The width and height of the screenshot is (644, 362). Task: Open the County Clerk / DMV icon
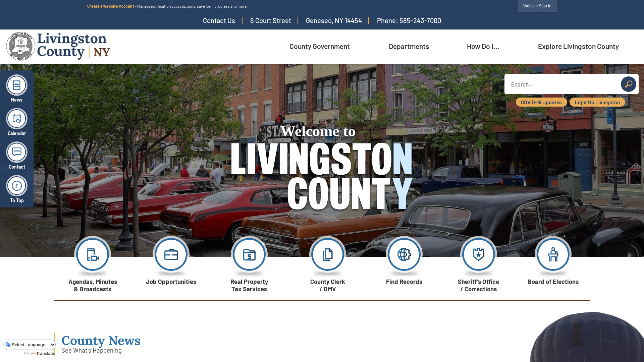click(328, 255)
